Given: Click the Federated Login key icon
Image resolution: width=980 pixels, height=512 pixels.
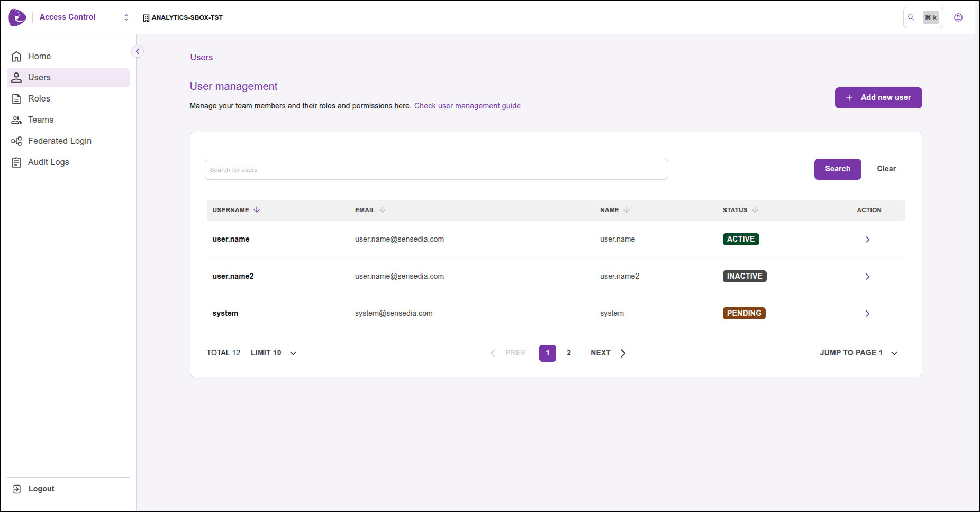Looking at the screenshot, I should tap(16, 141).
